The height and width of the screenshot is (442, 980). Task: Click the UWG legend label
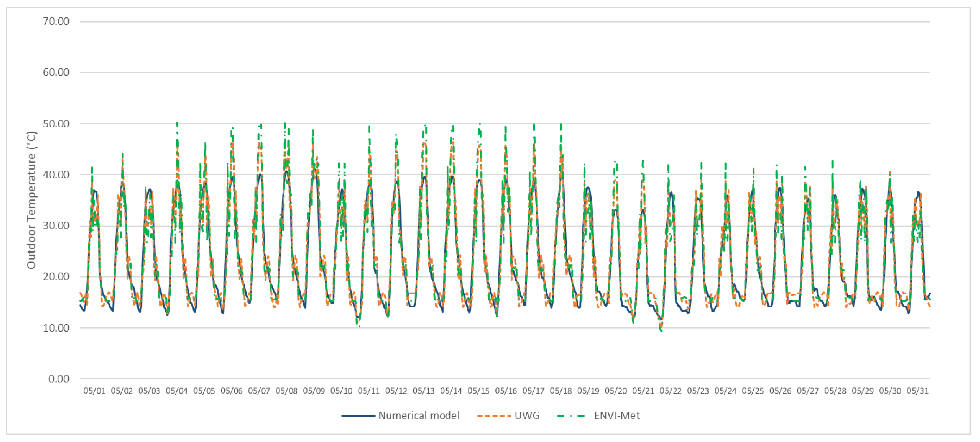(x=527, y=416)
